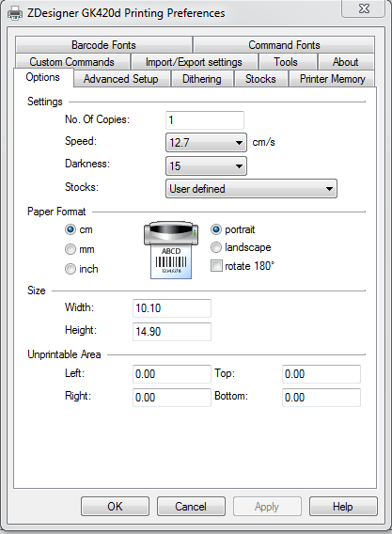
Task: Open the About tab
Action: (x=345, y=62)
